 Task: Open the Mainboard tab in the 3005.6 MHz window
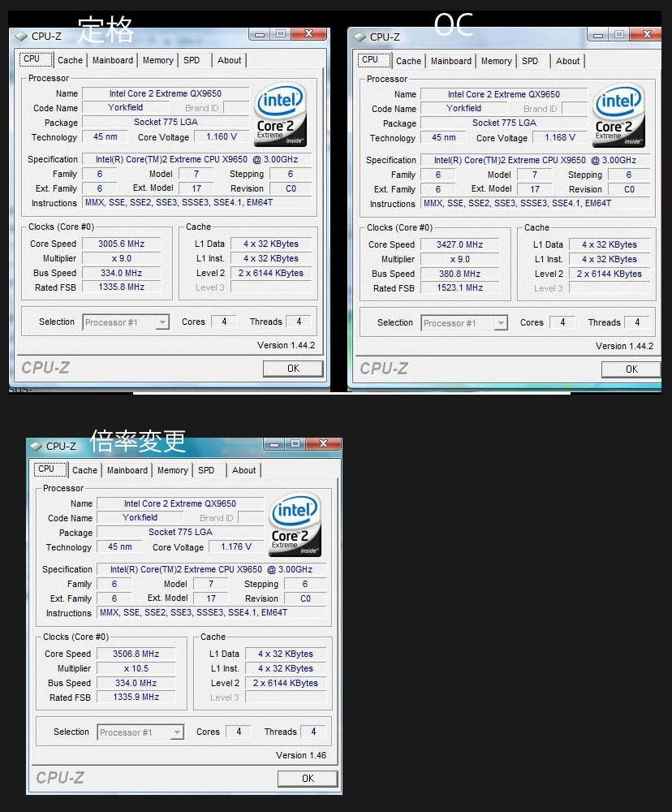[x=112, y=60]
